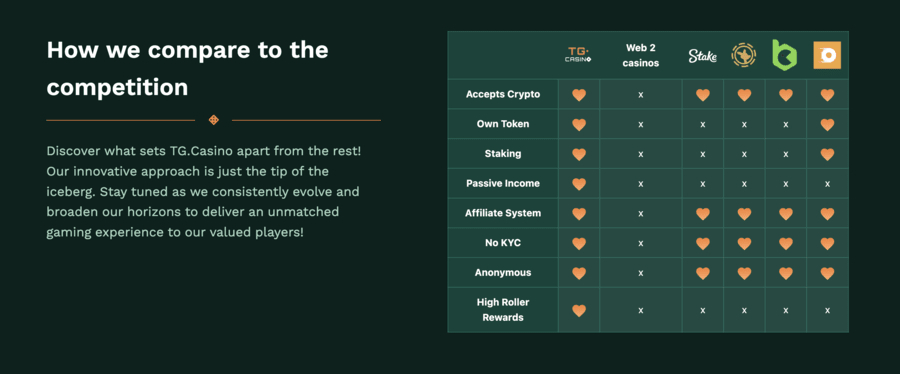Screen dimensions: 900x374
Task: Click Stake heart in Accepts Crypto row
Action: 703,95
